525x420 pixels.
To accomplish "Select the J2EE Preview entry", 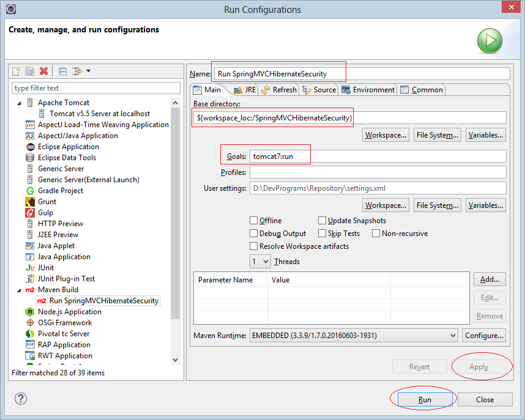I will coord(58,235).
